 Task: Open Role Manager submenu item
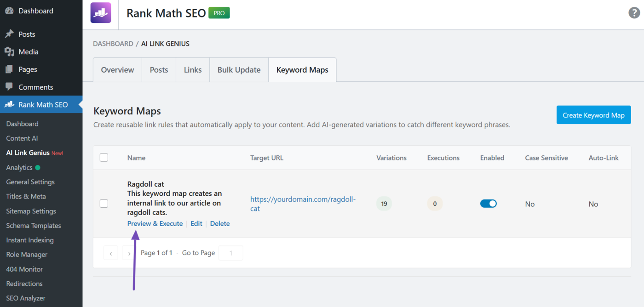click(x=27, y=255)
